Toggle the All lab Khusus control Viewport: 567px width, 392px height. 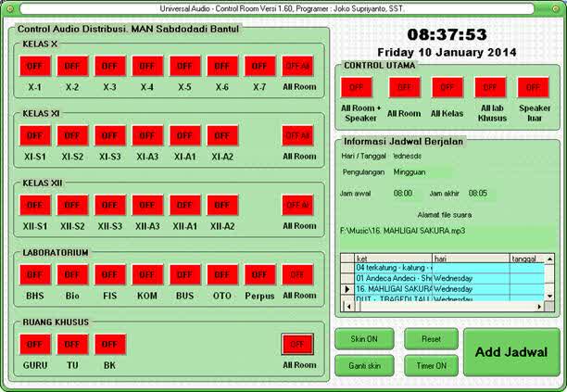tap(490, 87)
